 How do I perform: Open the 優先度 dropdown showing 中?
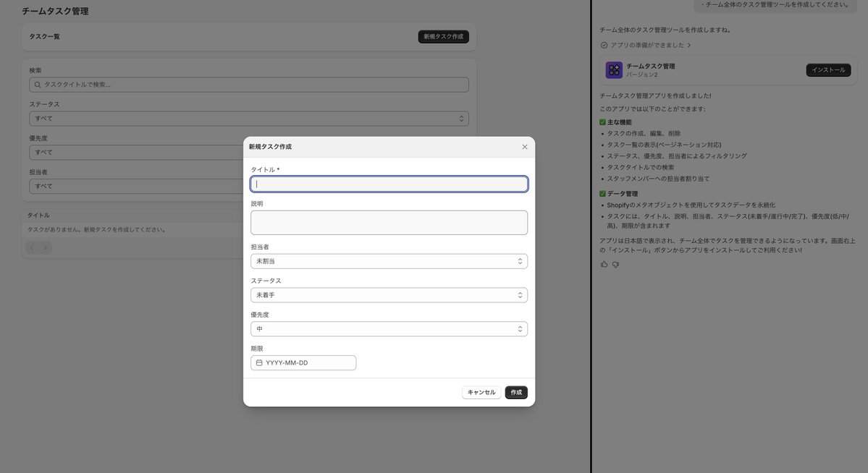(x=389, y=328)
